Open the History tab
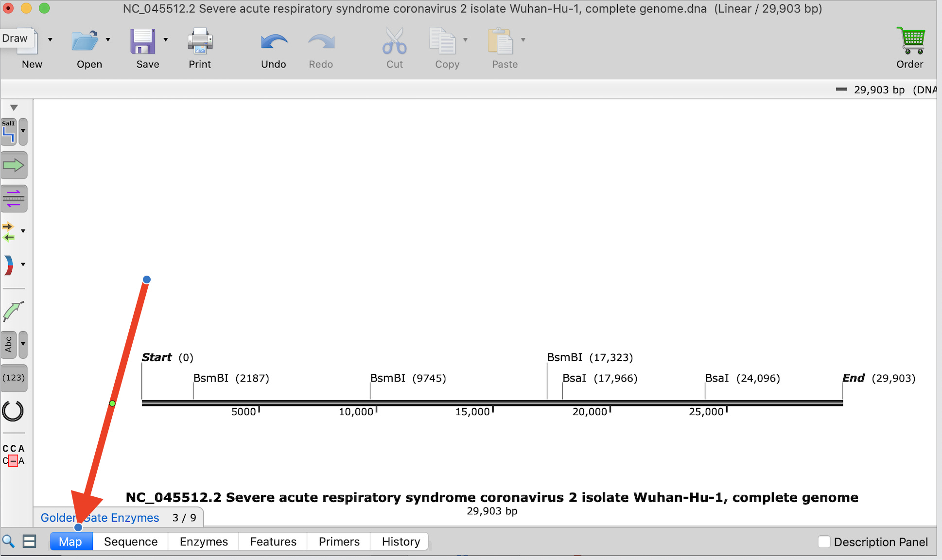This screenshot has width=942, height=560. point(400,541)
